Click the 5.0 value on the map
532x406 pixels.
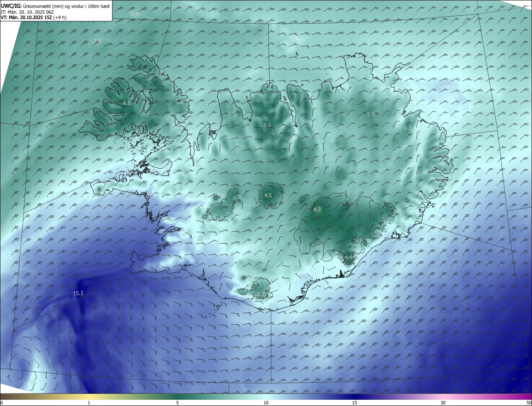(268, 125)
